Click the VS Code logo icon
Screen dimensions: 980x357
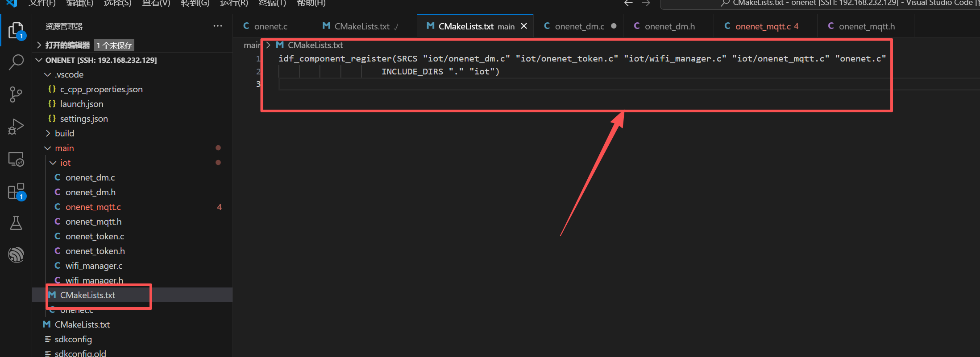[x=12, y=4]
